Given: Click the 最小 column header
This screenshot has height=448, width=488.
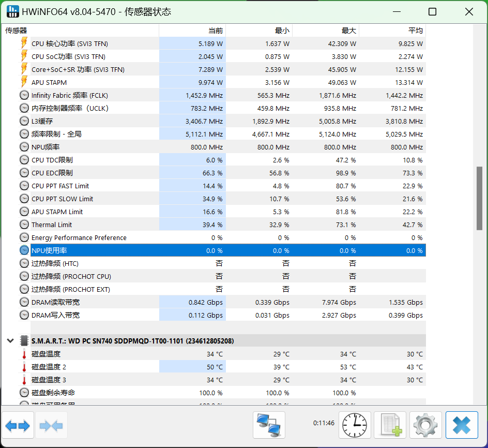Looking at the screenshot, I should click(x=259, y=31).
